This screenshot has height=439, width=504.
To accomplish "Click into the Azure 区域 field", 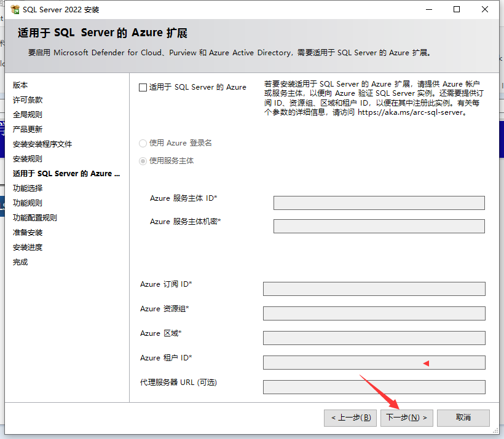I will [x=374, y=338].
